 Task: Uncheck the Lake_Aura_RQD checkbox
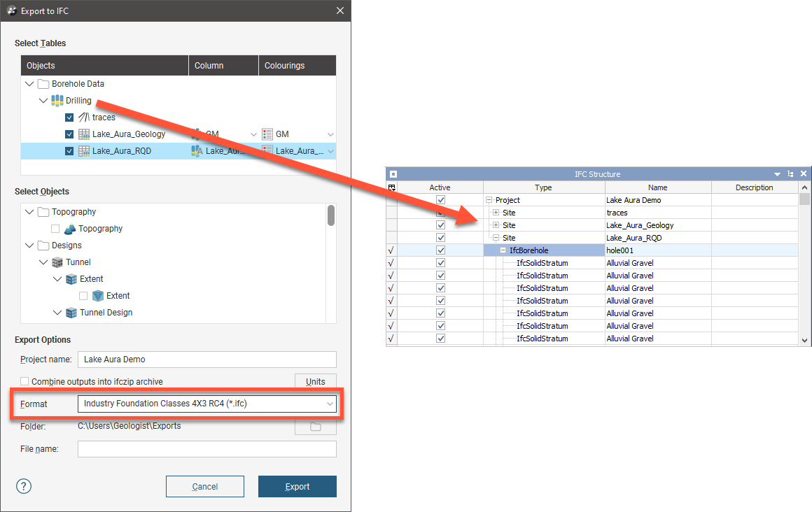point(69,151)
